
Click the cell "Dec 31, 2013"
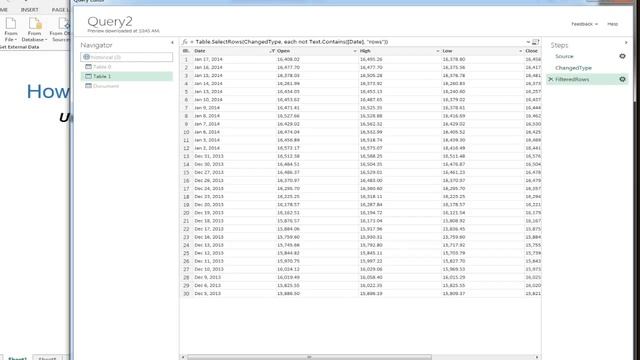pos(209,156)
